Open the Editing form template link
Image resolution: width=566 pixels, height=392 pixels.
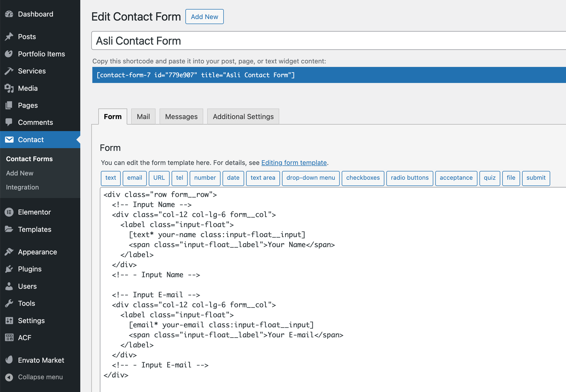[294, 163]
